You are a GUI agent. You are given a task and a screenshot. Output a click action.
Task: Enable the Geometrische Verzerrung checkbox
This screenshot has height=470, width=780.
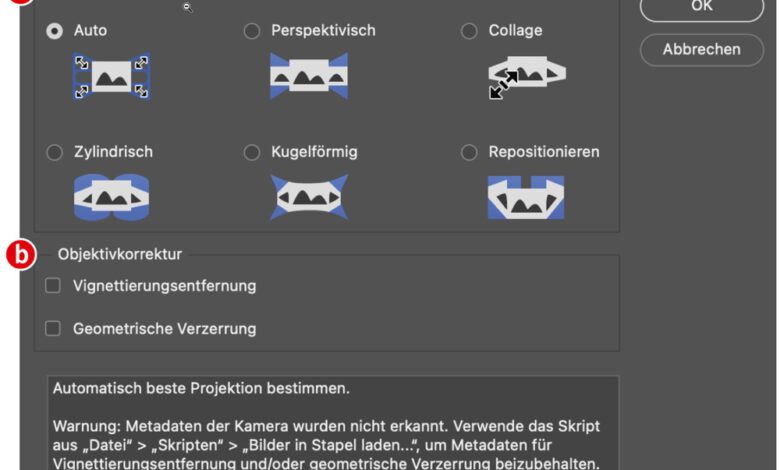(54, 328)
